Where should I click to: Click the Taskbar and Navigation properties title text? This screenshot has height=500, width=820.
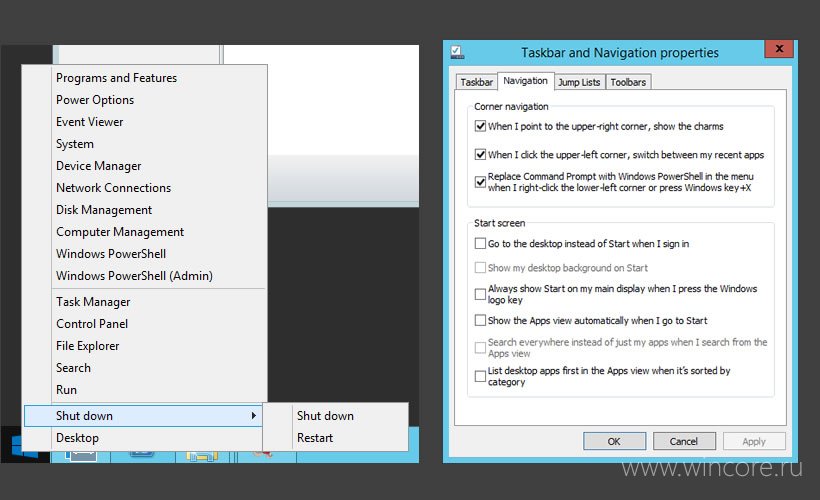point(620,53)
